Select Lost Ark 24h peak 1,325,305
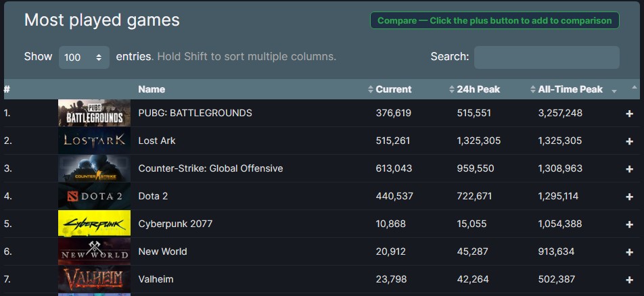The height and width of the screenshot is (296, 644). click(479, 141)
